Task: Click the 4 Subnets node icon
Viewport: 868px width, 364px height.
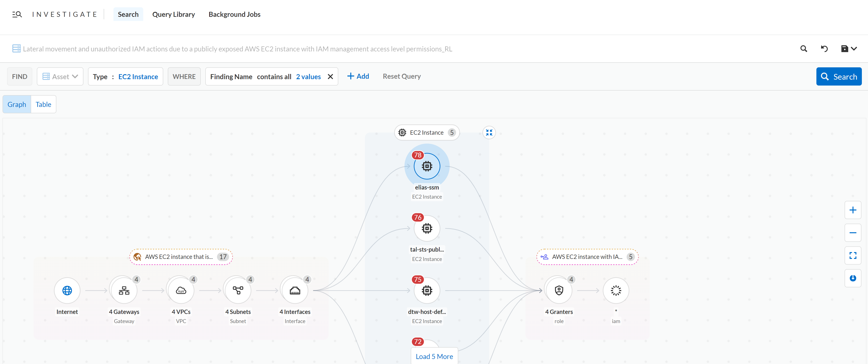Action: (238, 290)
